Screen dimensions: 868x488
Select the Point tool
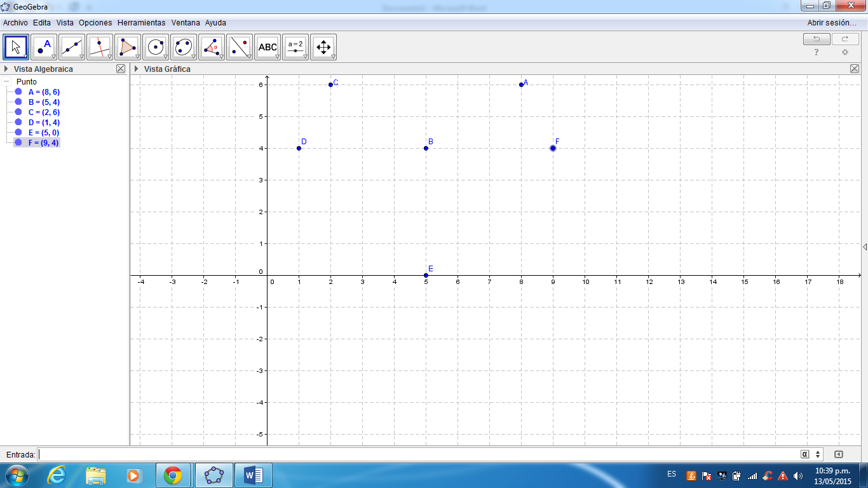pyautogui.click(x=42, y=46)
